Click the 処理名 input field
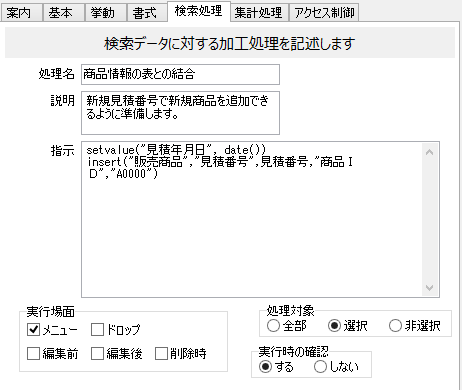This screenshot has height=390, width=462. point(180,74)
